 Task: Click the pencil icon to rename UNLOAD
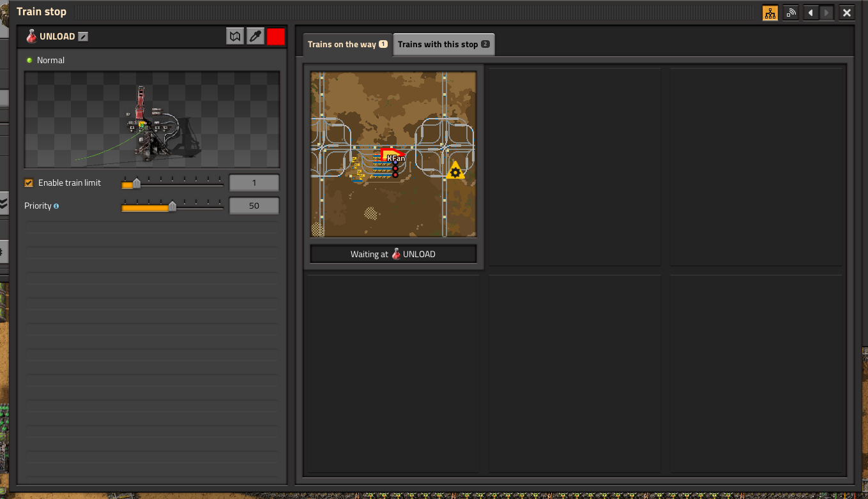coord(83,37)
